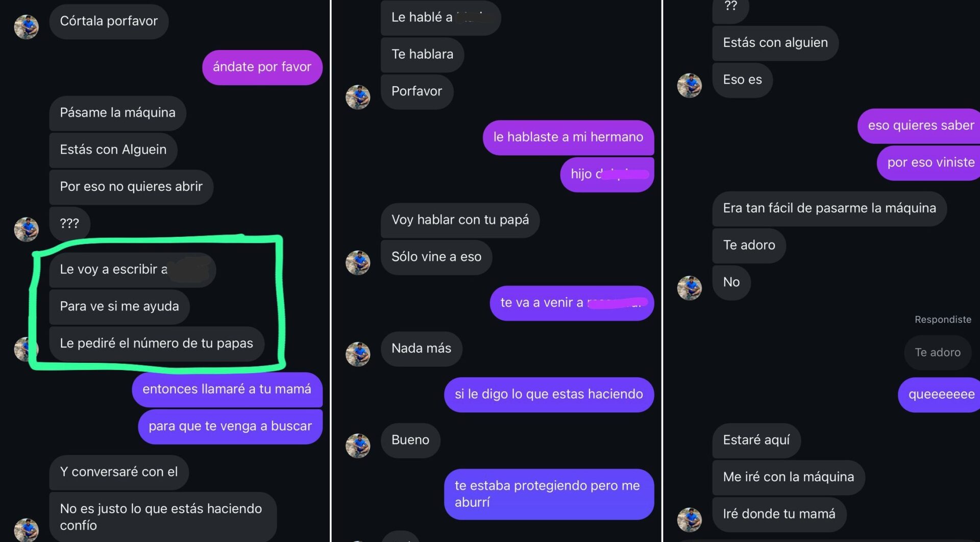This screenshot has height=542, width=980.
Task: Select 'le hablaste a mi hermano' message
Action: click(x=569, y=138)
